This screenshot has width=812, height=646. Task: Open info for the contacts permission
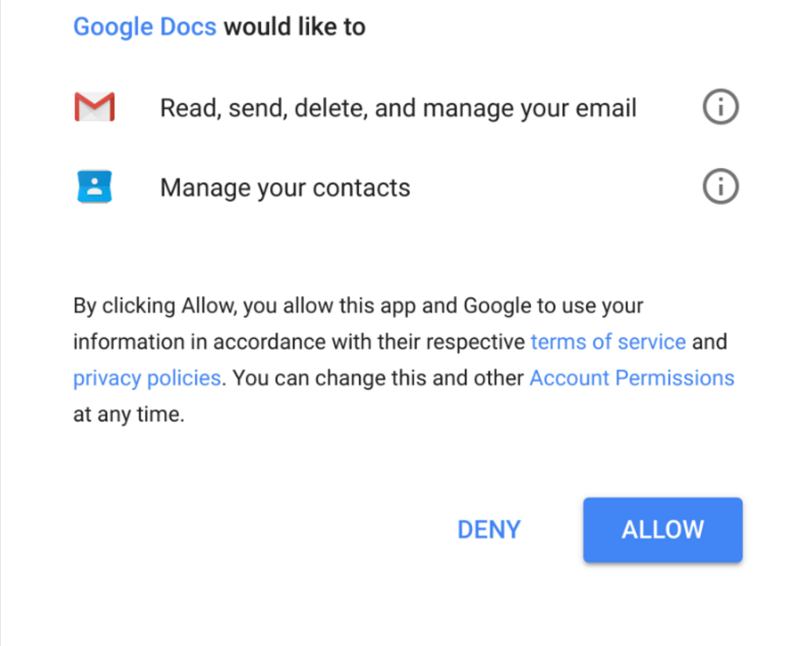tap(720, 187)
